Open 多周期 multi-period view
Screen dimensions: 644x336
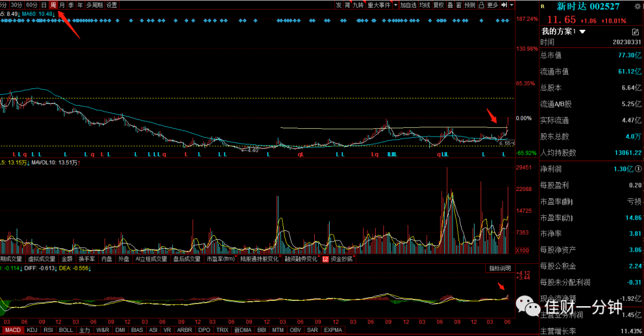[94, 5]
